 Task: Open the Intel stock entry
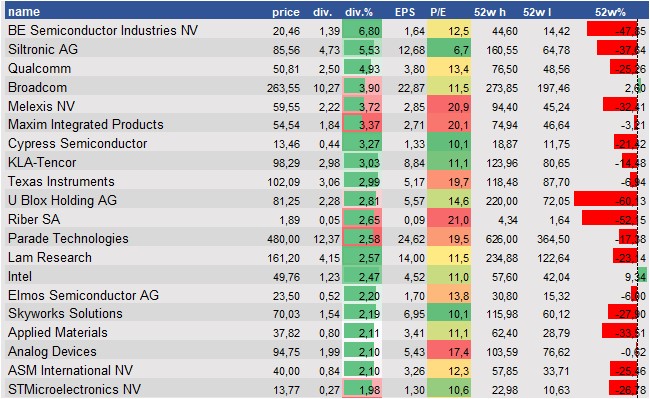tap(20, 276)
